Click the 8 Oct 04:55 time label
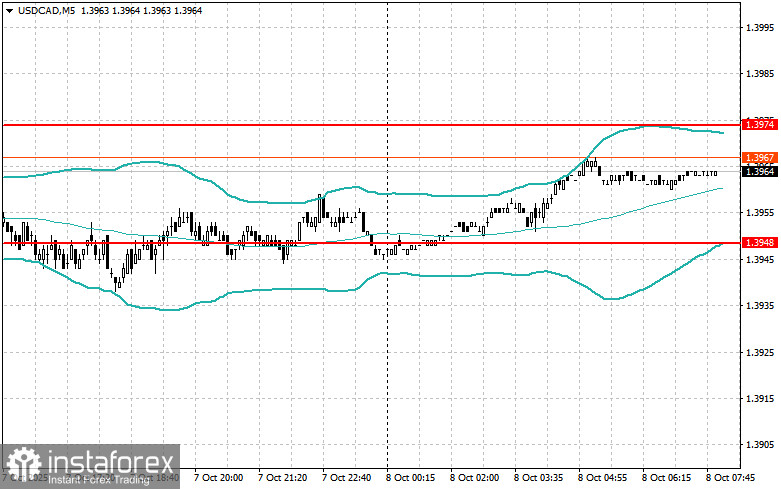 602,478
